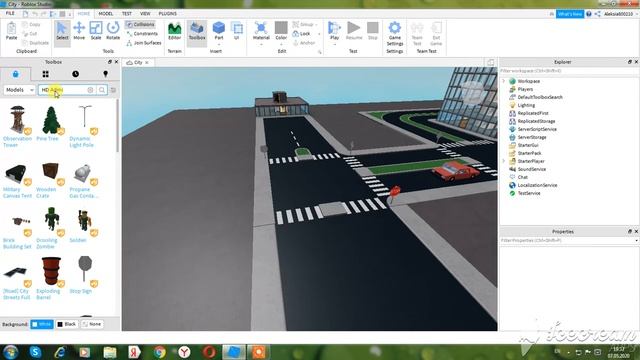Clear the Toolbox search text
Image resolution: width=640 pixels, height=360 pixels.
(90, 90)
